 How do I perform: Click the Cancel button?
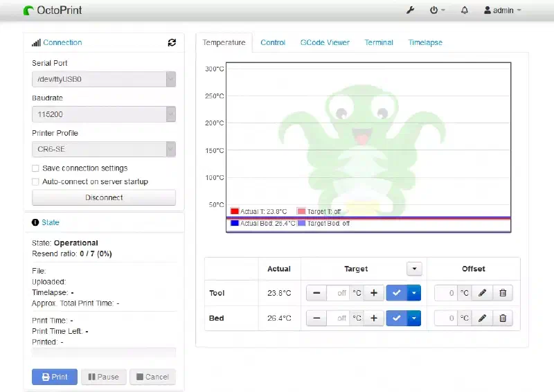(x=152, y=377)
